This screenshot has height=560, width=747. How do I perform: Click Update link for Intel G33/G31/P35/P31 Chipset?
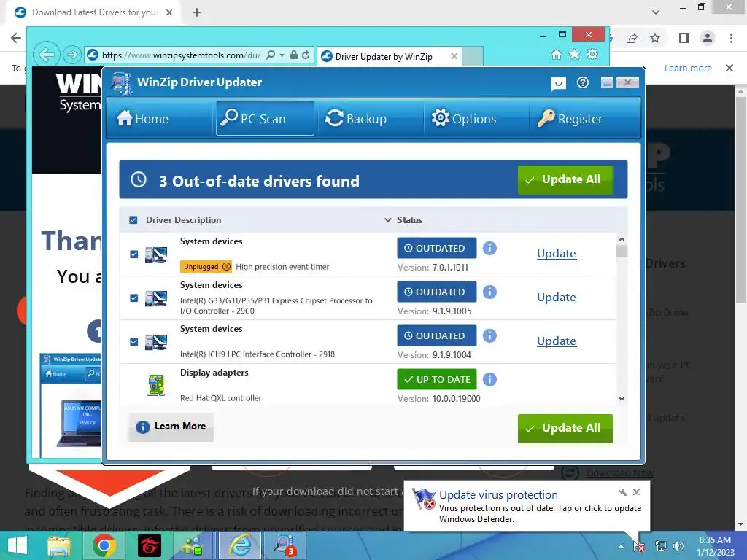coord(556,297)
